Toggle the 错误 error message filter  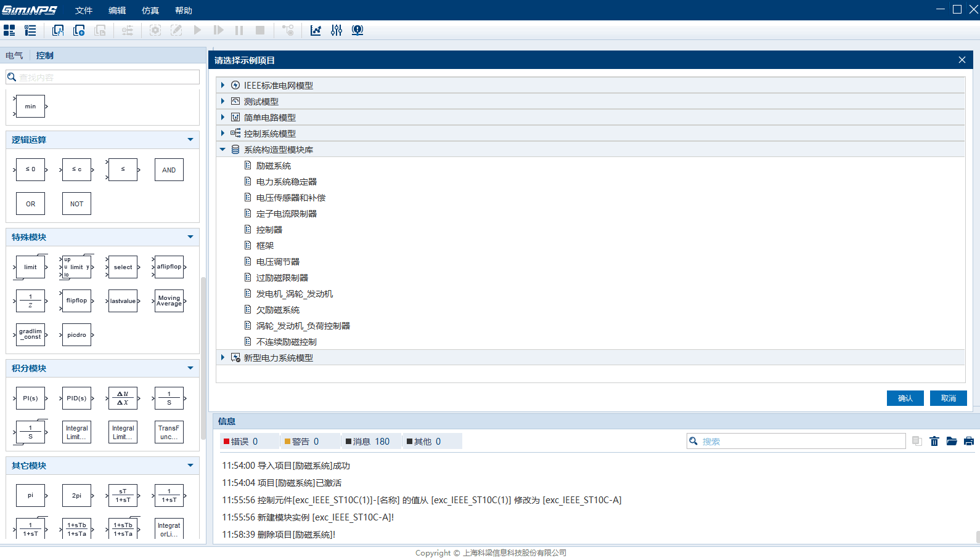click(x=241, y=441)
